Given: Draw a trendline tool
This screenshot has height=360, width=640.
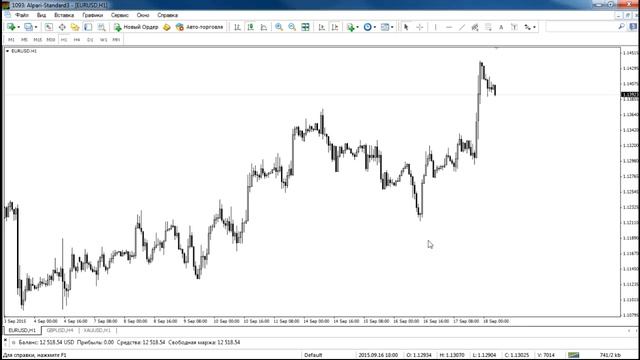Looking at the screenshot, I should [x=462, y=27].
